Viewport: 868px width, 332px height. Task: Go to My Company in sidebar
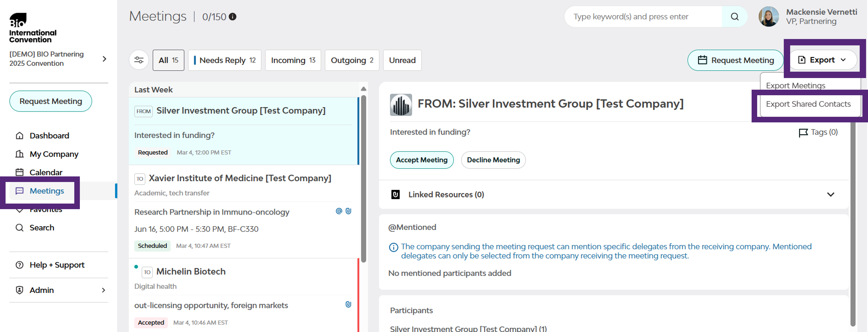[54, 154]
